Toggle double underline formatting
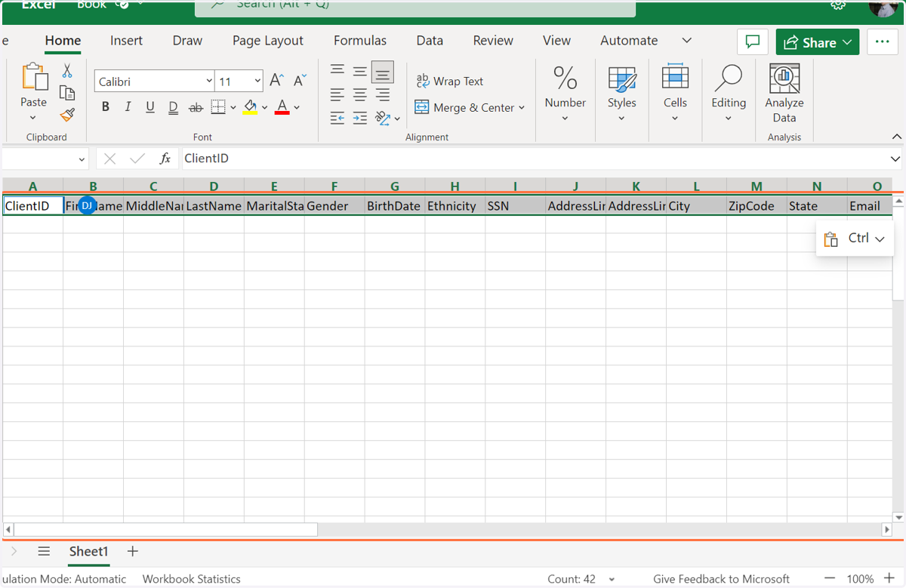 173,107
